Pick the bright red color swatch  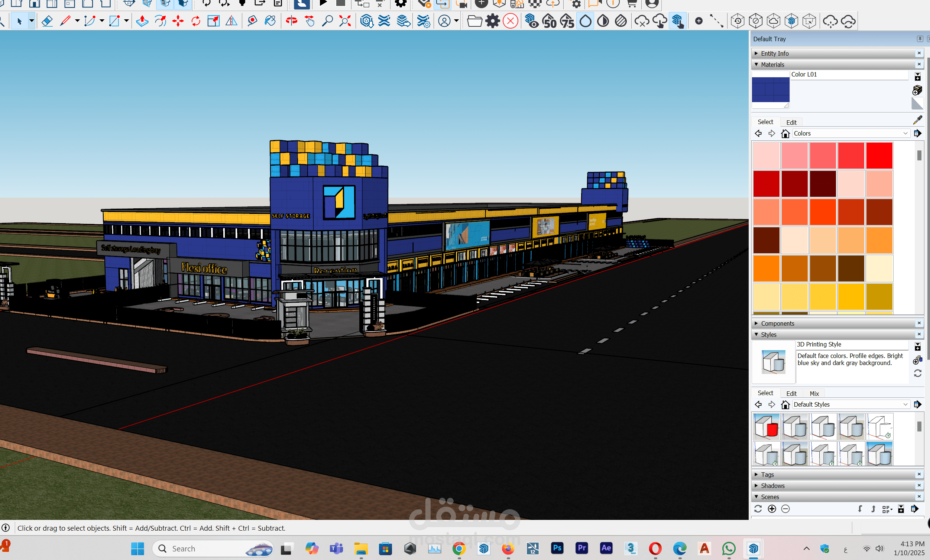click(879, 155)
